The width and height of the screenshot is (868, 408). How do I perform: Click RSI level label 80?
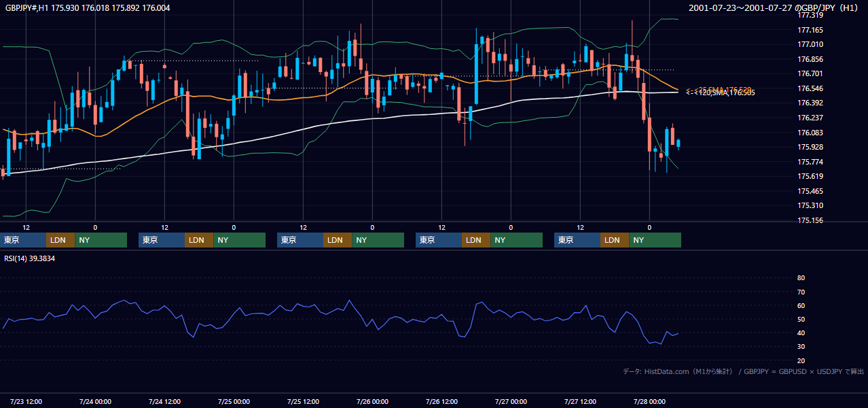tap(801, 278)
